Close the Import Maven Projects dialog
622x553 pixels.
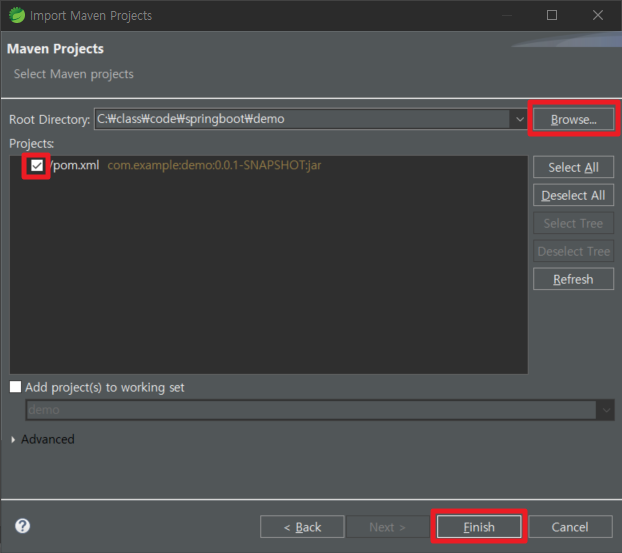[598, 15]
